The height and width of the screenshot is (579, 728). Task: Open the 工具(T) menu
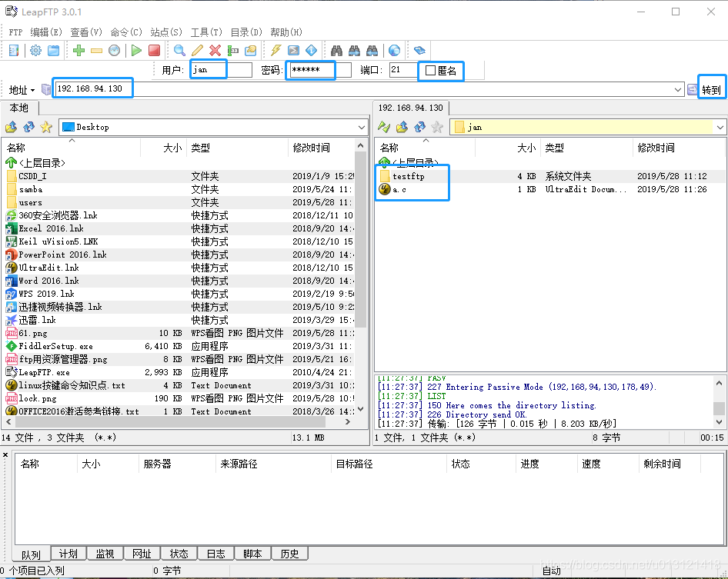click(206, 32)
